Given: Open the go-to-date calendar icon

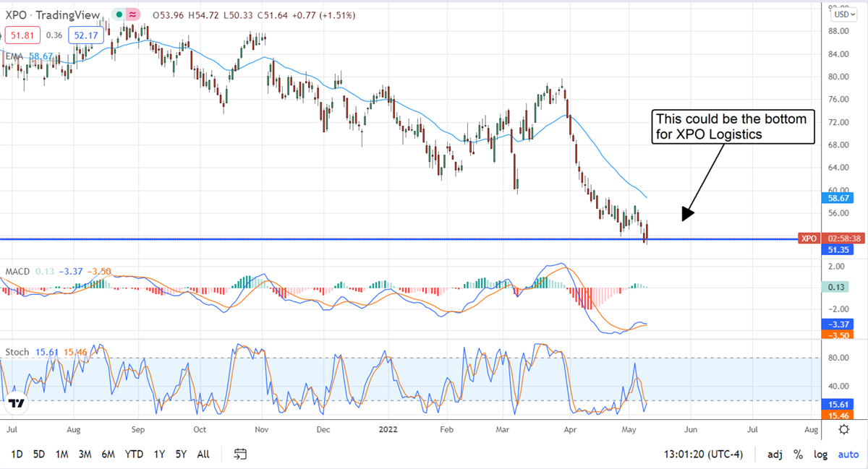Looking at the screenshot, I should coord(241,454).
